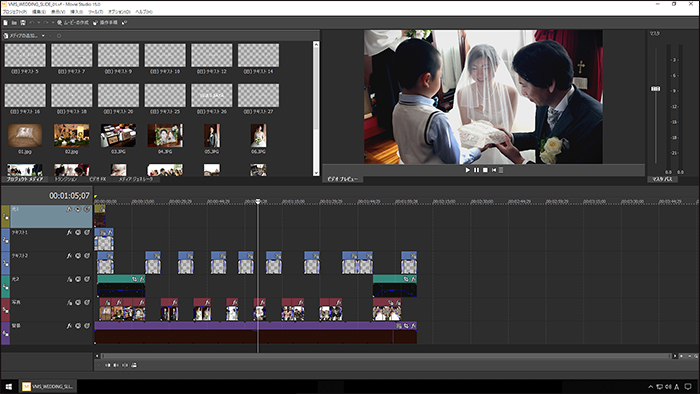Open the メディアの追加 dropdown arrow

click(43, 36)
